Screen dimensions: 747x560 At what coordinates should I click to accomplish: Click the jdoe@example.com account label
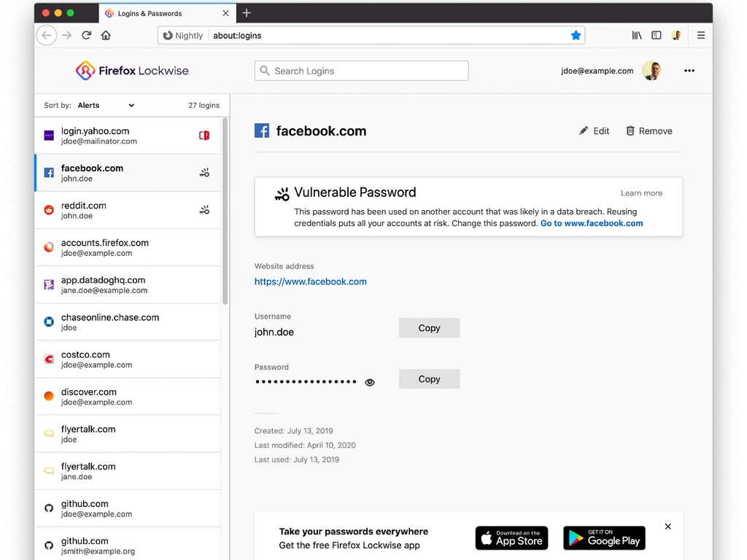[597, 71]
